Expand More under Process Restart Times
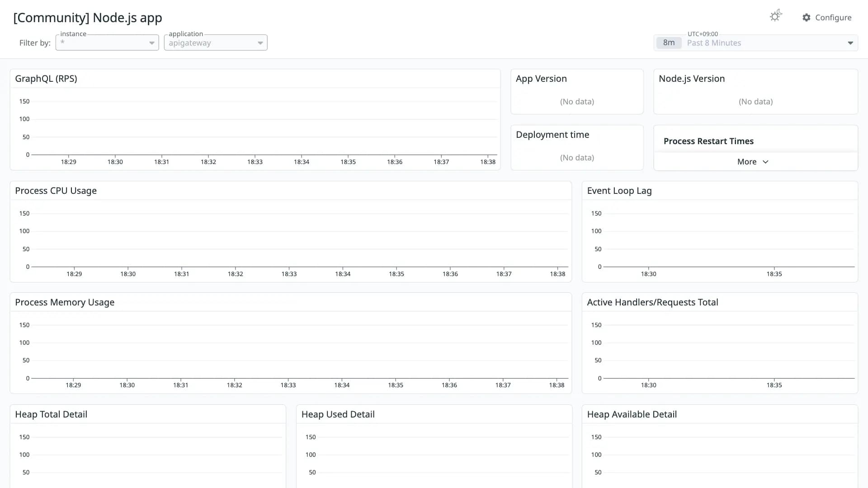This screenshot has width=868, height=488. pos(753,162)
